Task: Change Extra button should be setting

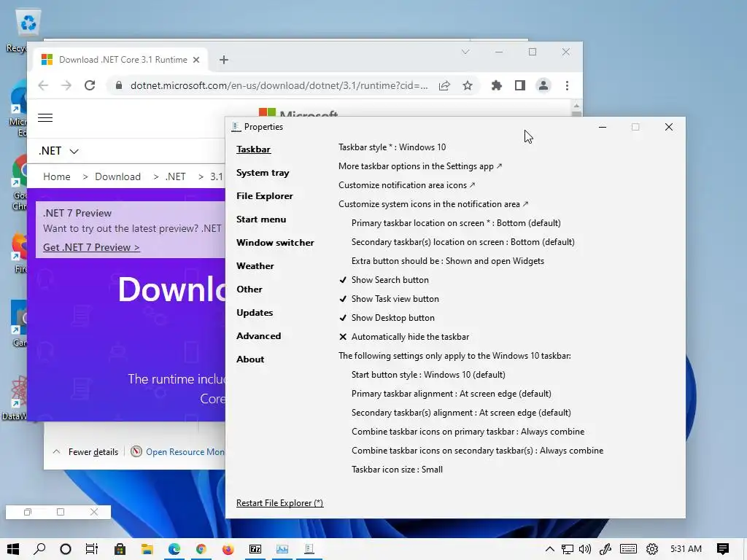Action: point(448,261)
